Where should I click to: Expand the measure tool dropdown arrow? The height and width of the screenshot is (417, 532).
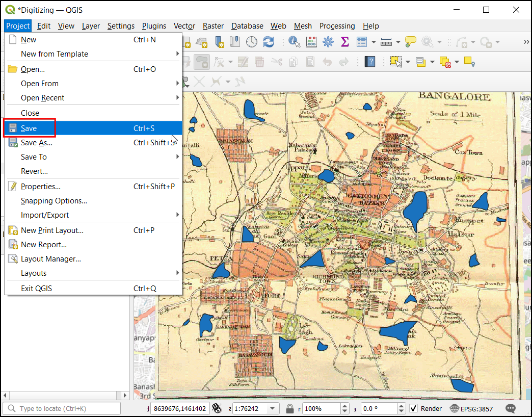398,42
